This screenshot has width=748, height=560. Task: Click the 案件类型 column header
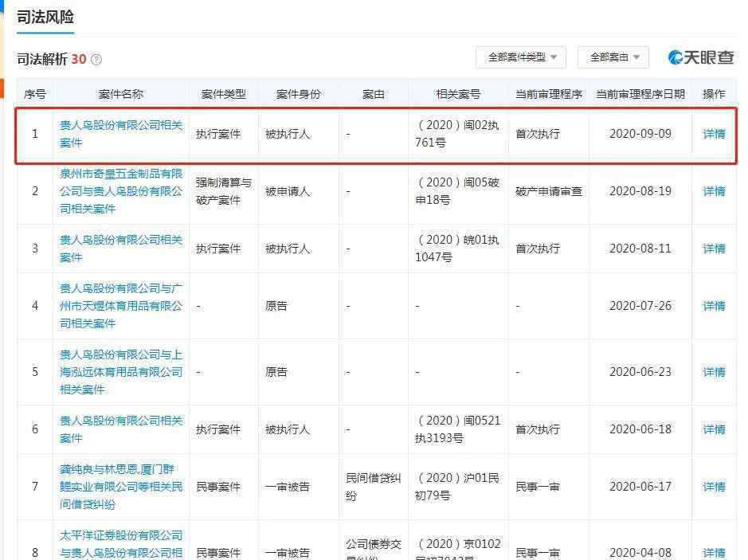point(223,94)
